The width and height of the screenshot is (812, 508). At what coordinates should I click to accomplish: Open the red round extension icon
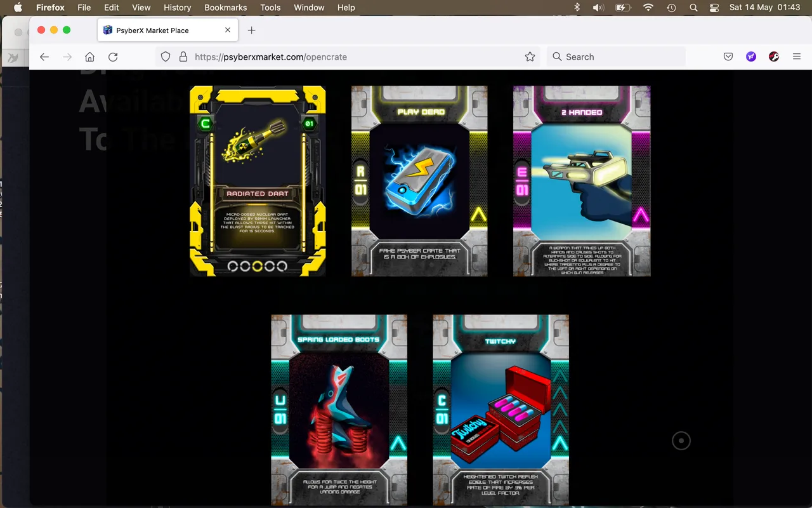coord(774,57)
